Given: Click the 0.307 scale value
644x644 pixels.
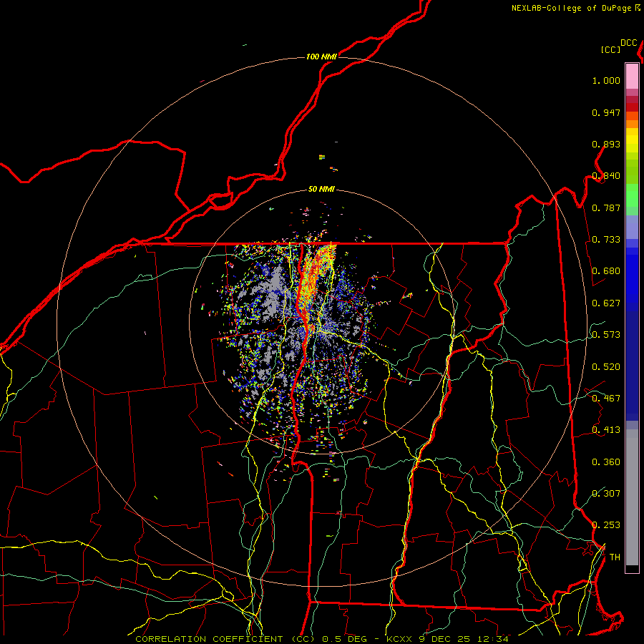Looking at the screenshot, I should tap(606, 493).
